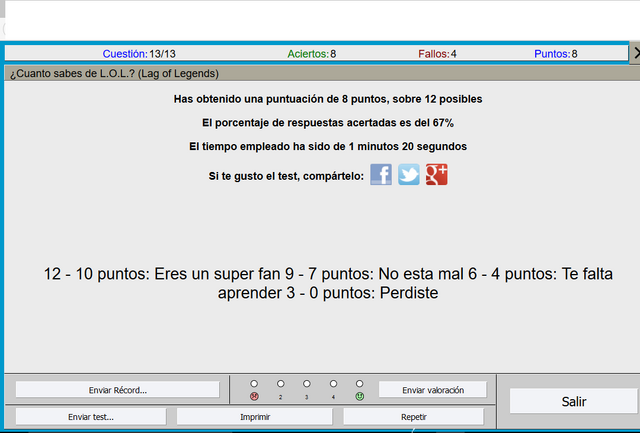This screenshot has height=433, width=640.
Task: Click rating label number 2
Action: click(280, 397)
